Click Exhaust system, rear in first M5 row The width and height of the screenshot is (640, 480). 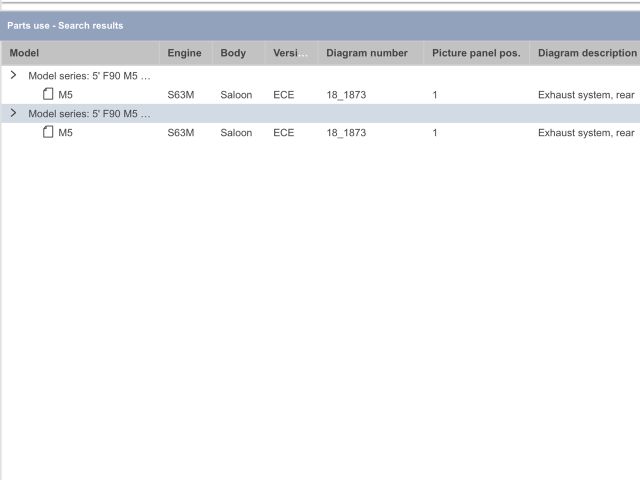(586, 95)
